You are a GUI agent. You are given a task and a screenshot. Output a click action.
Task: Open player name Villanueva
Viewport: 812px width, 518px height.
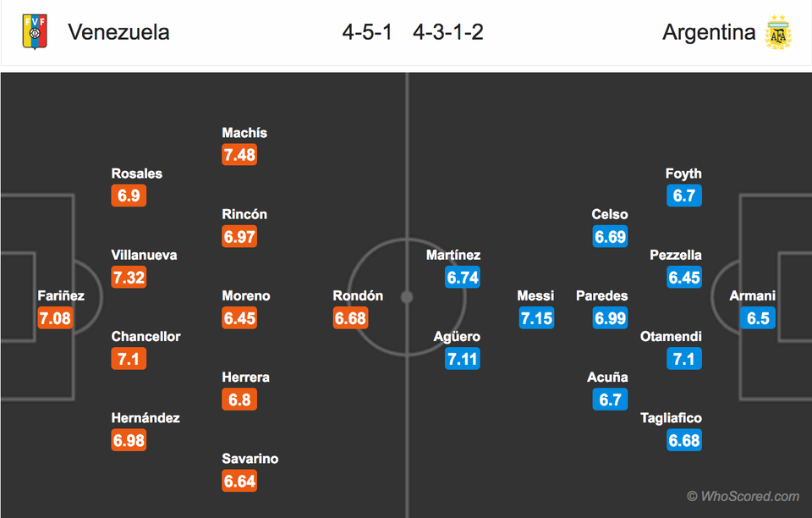click(x=144, y=255)
